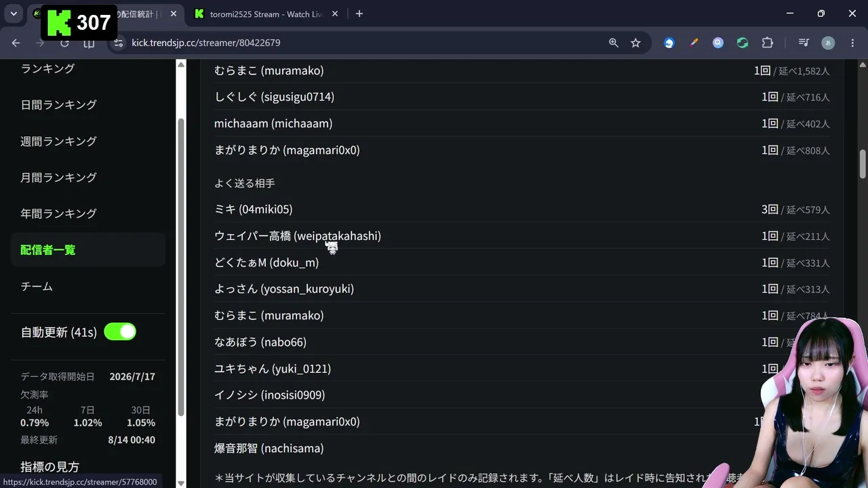This screenshot has height=488, width=868.
Task: Open the media playback control icon
Action: [x=804, y=43]
